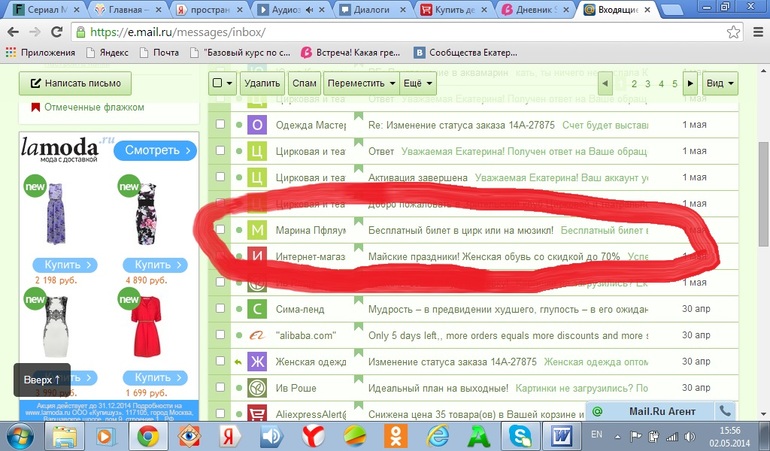Screen dimensions: 770x451
Task: Go to previous page of messages
Action: point(605,84)
